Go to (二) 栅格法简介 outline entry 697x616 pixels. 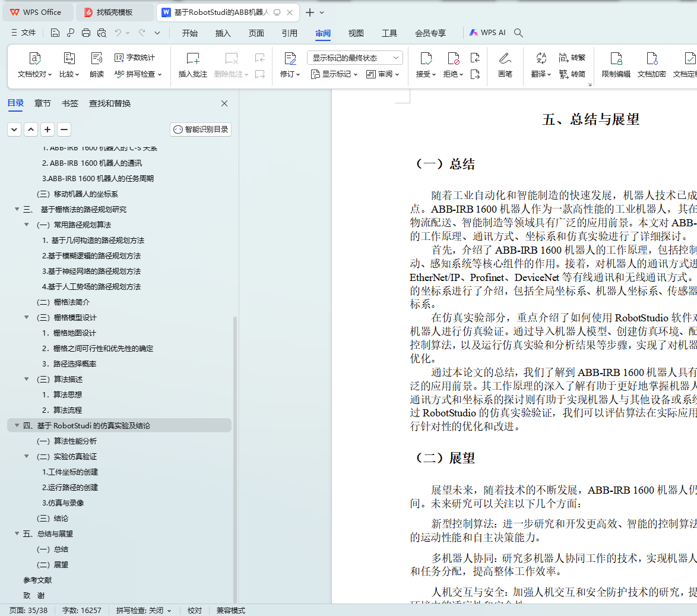click(63, 302)
